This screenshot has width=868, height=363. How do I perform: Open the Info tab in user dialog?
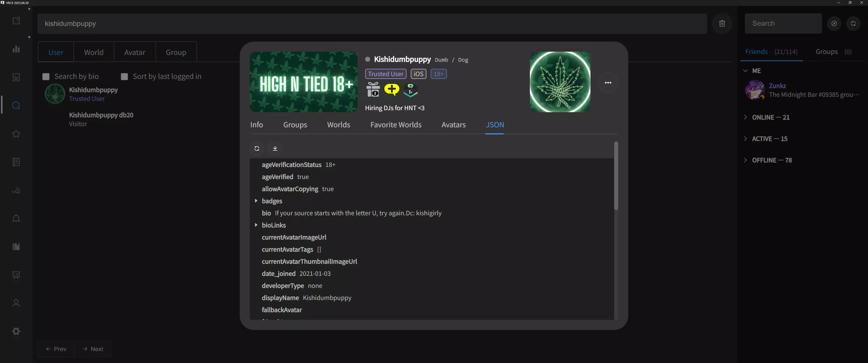[256, 125]
